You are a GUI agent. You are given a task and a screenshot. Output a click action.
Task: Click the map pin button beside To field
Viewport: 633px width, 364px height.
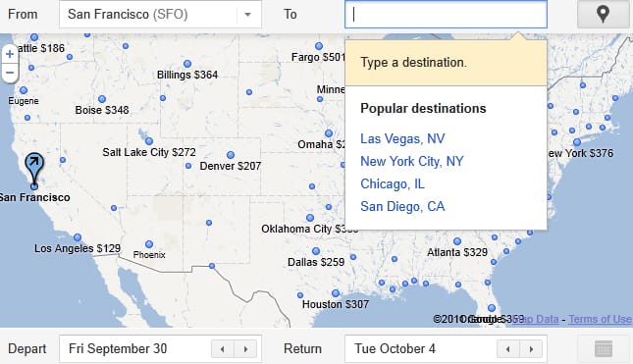(x=603, y=14)
